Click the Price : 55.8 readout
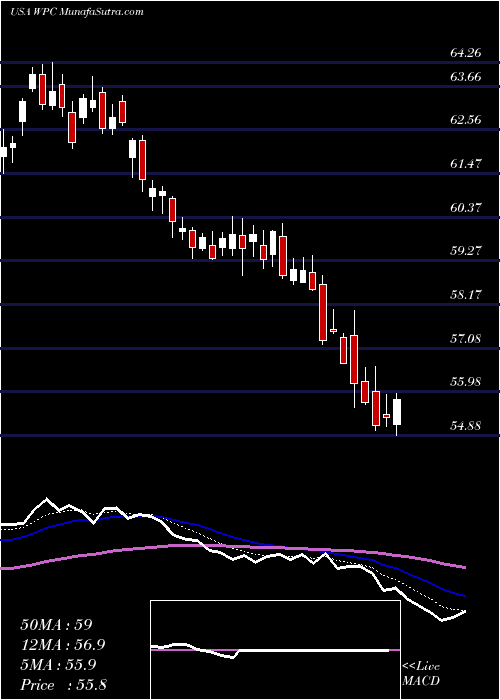 coord(63,685)
